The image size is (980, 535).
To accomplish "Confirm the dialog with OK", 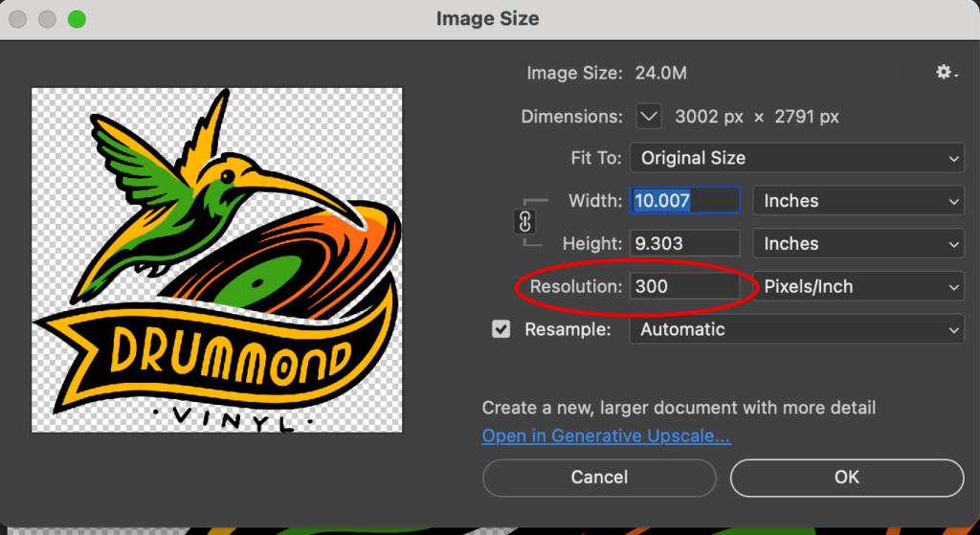I will (846, 477).
